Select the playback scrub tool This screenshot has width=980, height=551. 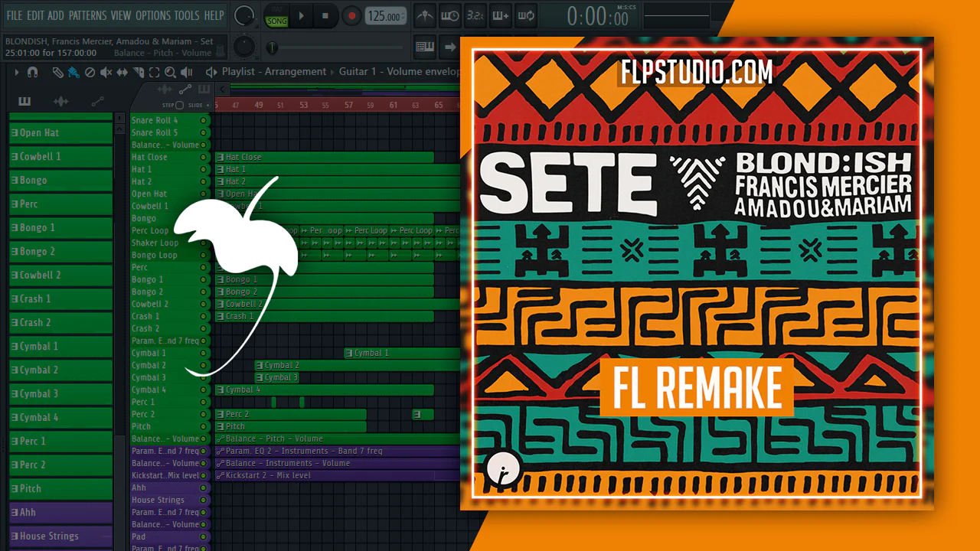pos(186,72)
